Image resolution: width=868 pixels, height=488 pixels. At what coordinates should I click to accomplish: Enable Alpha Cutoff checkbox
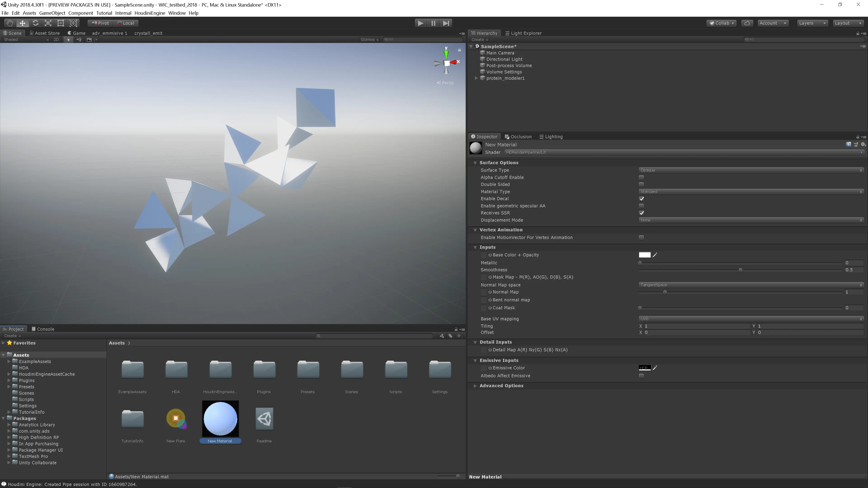641,177
